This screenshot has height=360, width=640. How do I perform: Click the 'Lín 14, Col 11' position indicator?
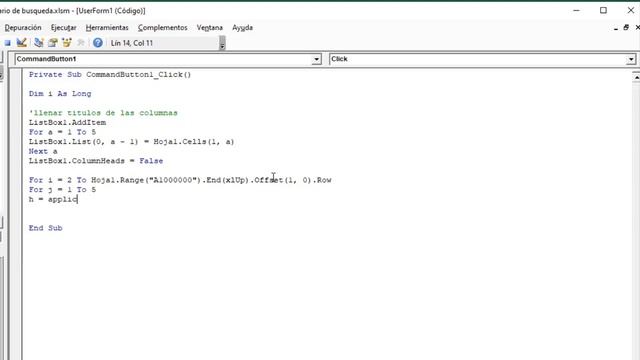[x=132, y=43]
